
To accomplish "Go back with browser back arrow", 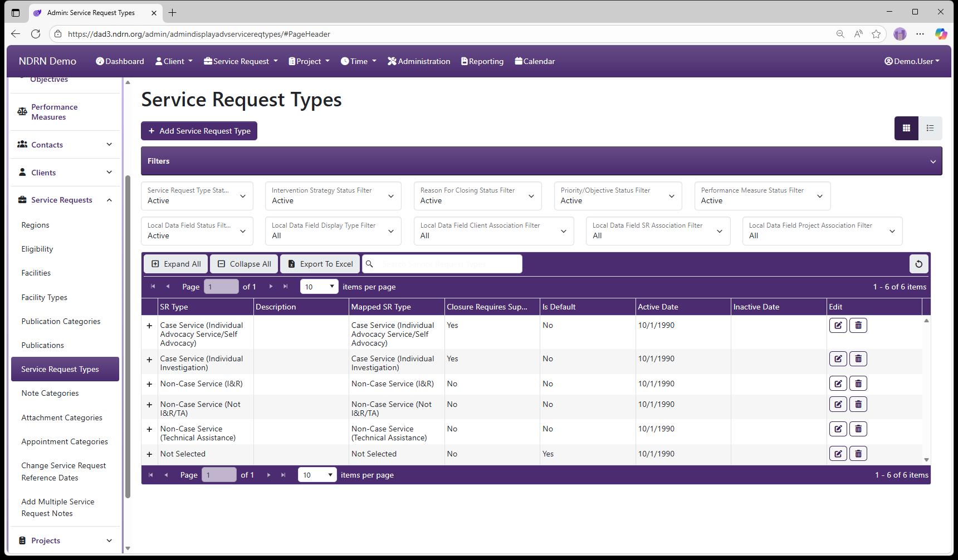I will [16, 34].
